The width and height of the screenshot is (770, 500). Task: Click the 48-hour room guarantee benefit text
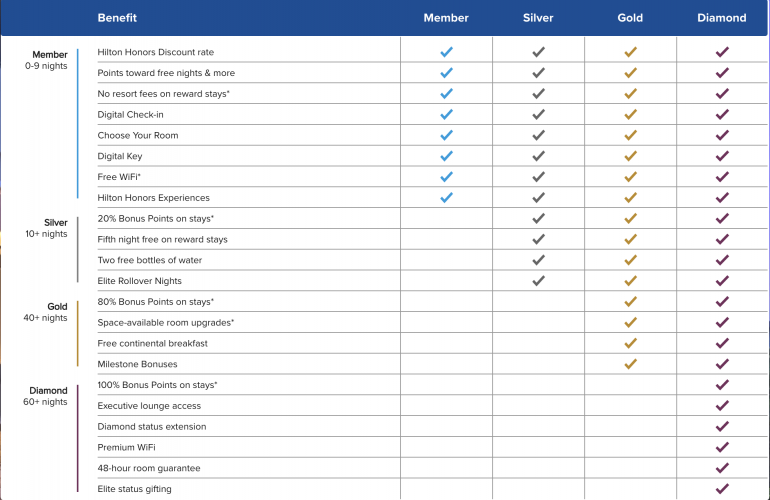(x=149, y=468)
